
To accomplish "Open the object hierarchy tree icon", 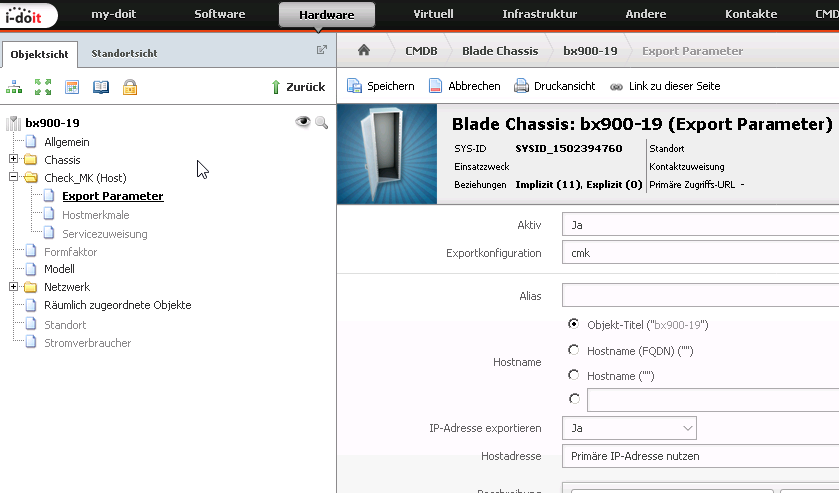I will 14,87.
